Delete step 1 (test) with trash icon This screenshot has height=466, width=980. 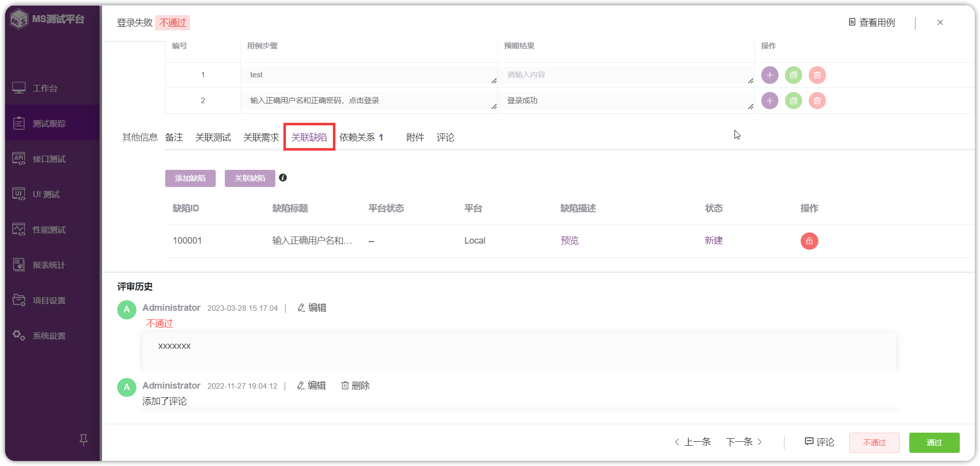[817, 75]
